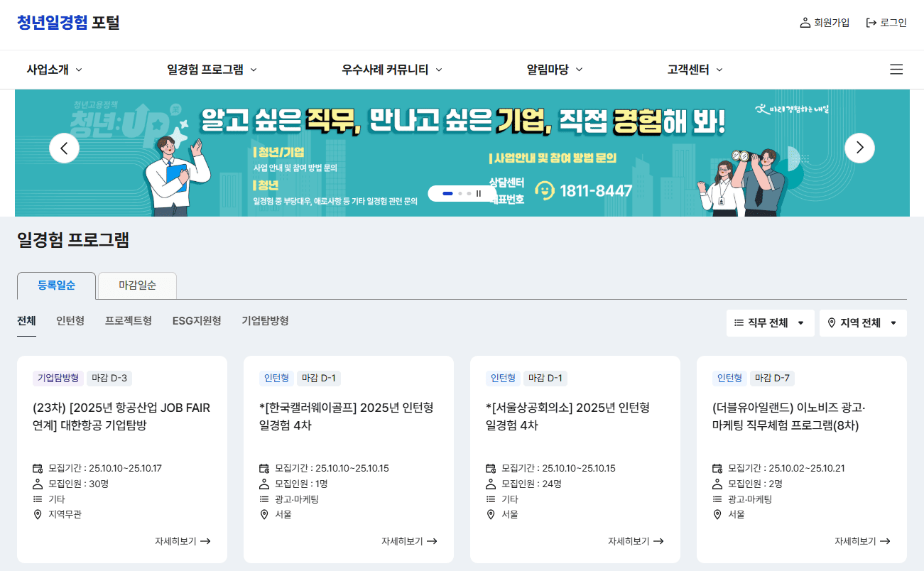The image size is (924, 571).
Task: Open the hamburger menu icon
Action: point(896,69)
